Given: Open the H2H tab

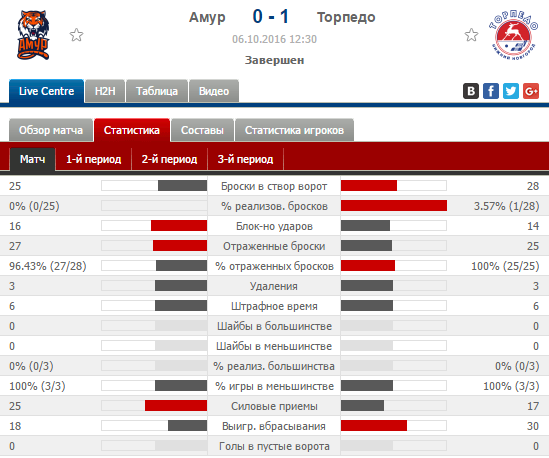Looking at the screenshot, I should (105, 91).
